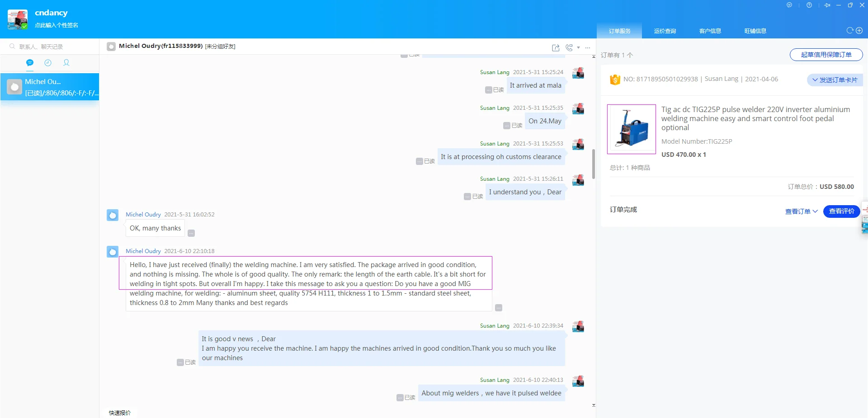Open the 运价查询 tab
Viewport: 868px width, 418px height.
coord(665,31)
